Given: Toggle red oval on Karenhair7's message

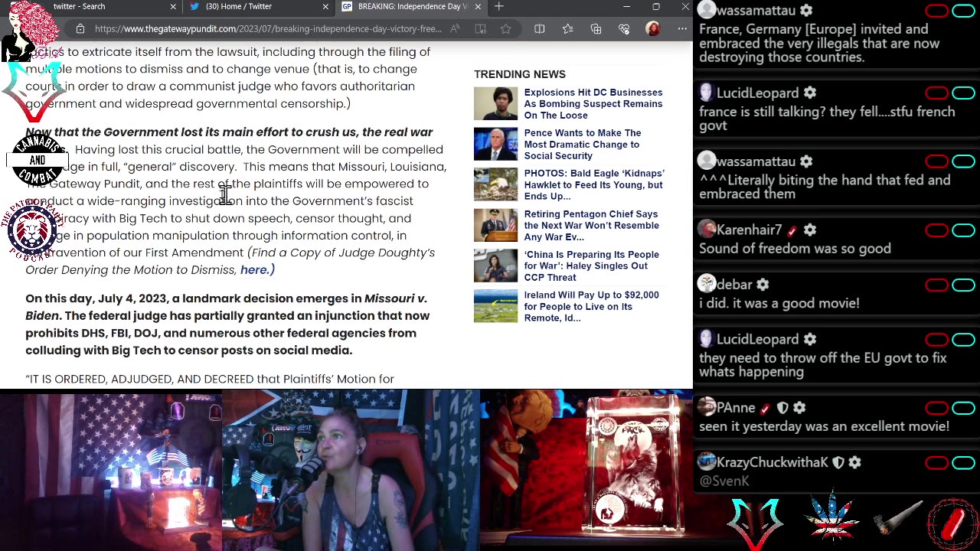Looking at the screenshot, I should point(936,230).
